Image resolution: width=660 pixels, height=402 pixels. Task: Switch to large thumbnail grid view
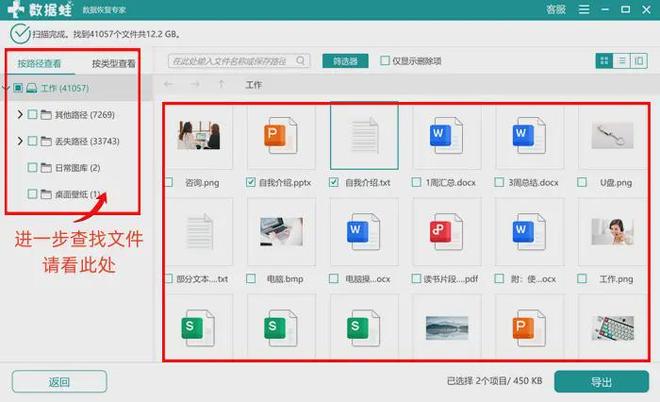tap(604, 61)
